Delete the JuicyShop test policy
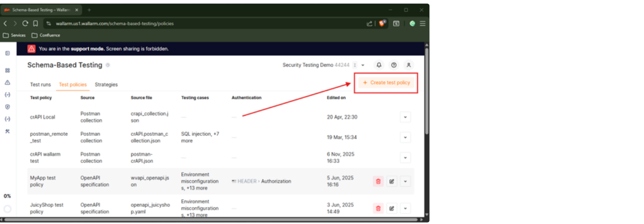 pyautogui.click(x=378, y=208)
